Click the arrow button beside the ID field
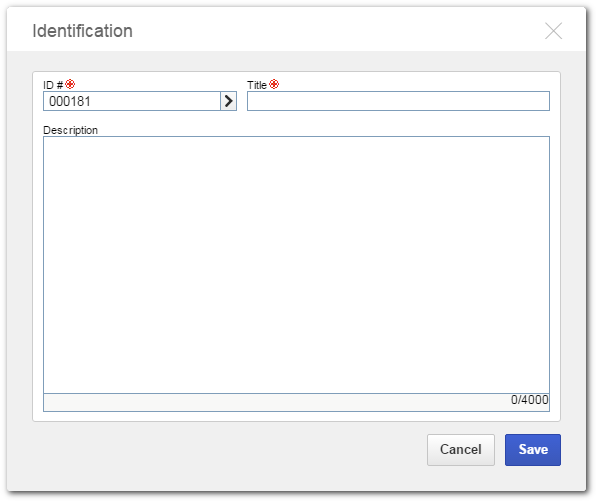 click(228, 101)
